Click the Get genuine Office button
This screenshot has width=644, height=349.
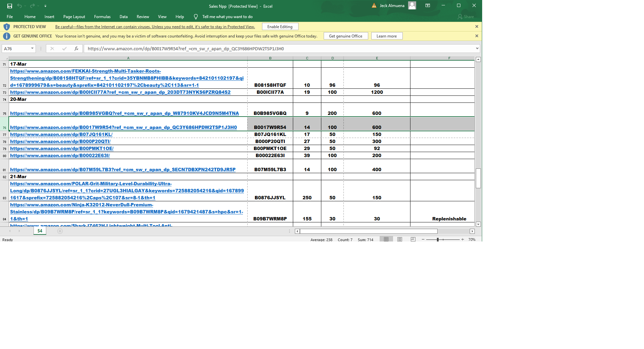pos(345,36)
